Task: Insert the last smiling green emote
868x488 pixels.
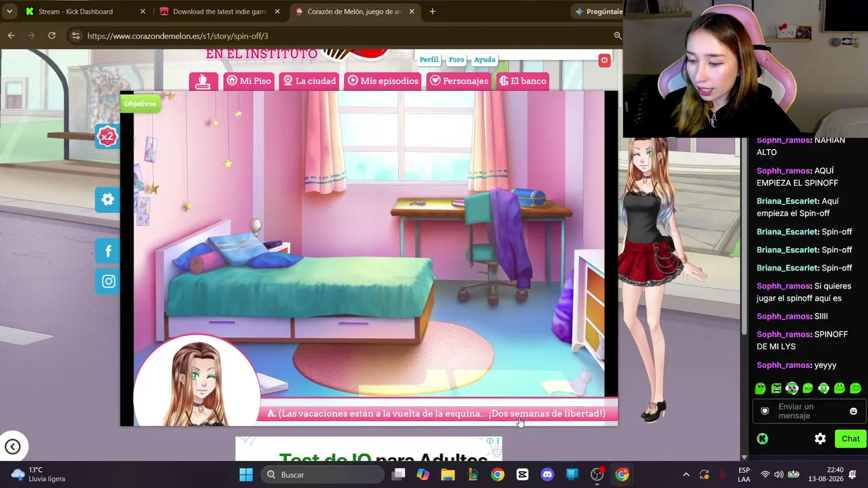Action: pos(855,388)
